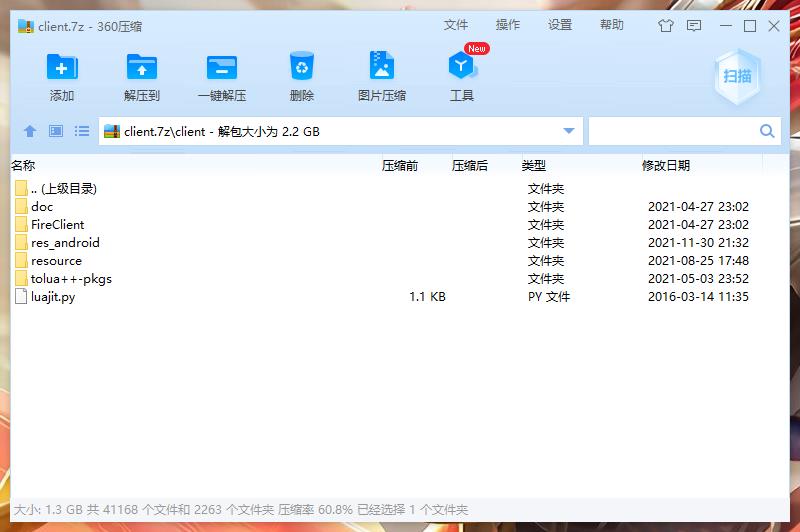Click the 一键解压 one-click extract icon
The image size is (800, 532).
222,68
